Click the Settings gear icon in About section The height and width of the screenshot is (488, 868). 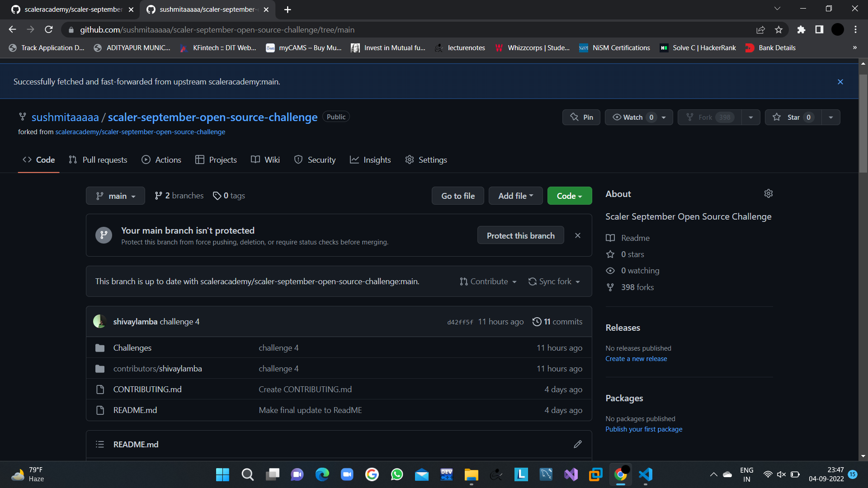pyautogui.click(x=769, y=193)
